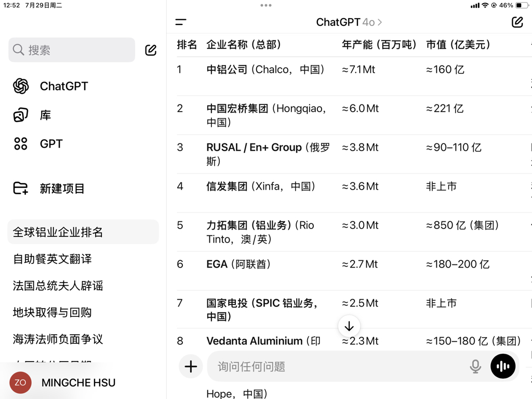
Task: Click the ≈3.8 Mt capacity value
Action: coord(360,147)
